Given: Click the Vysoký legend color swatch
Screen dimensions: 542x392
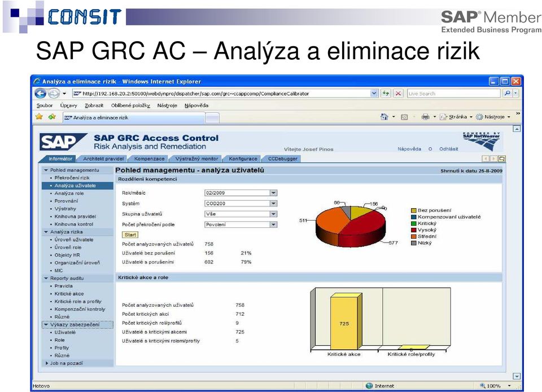Looking at the screenshot, I should pos(413,230).
